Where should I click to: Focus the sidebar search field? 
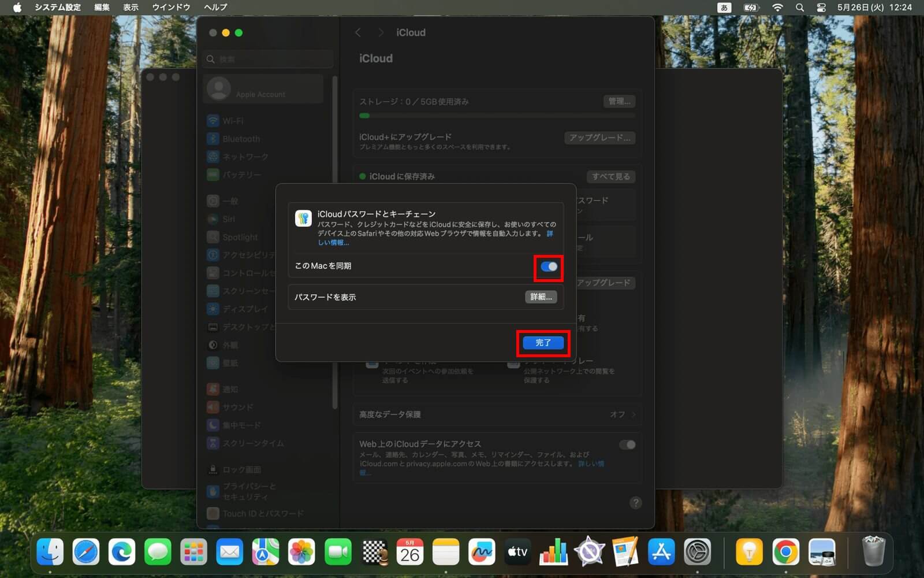269,59
